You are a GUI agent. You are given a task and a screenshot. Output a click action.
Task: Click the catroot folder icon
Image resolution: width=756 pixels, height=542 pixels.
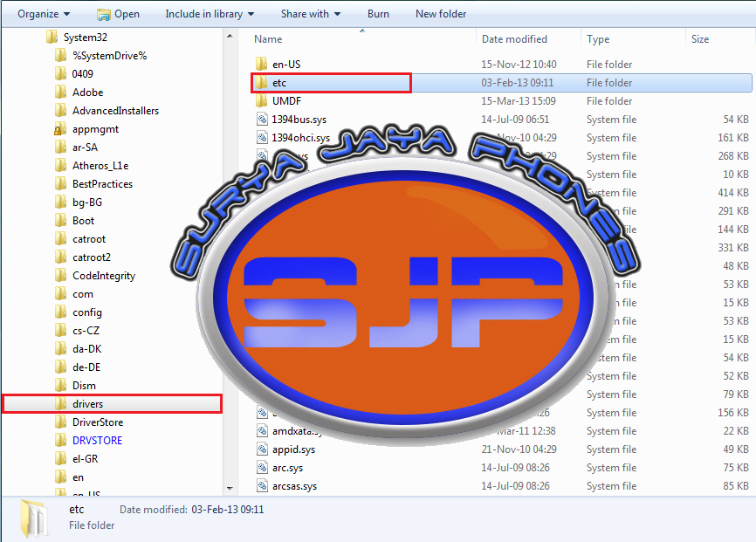60,238
